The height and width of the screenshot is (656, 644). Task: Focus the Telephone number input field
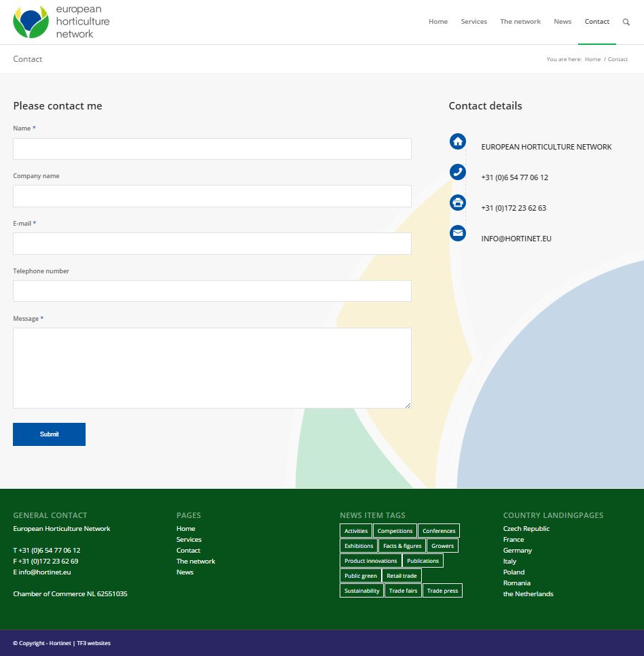(212, 291)
